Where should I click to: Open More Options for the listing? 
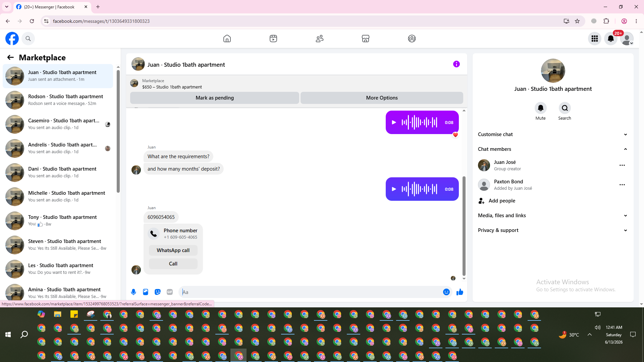coord(382,98)
